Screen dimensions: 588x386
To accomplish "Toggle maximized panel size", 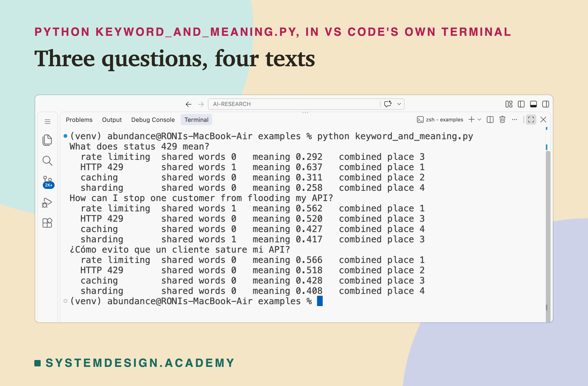I will (531, 120).
